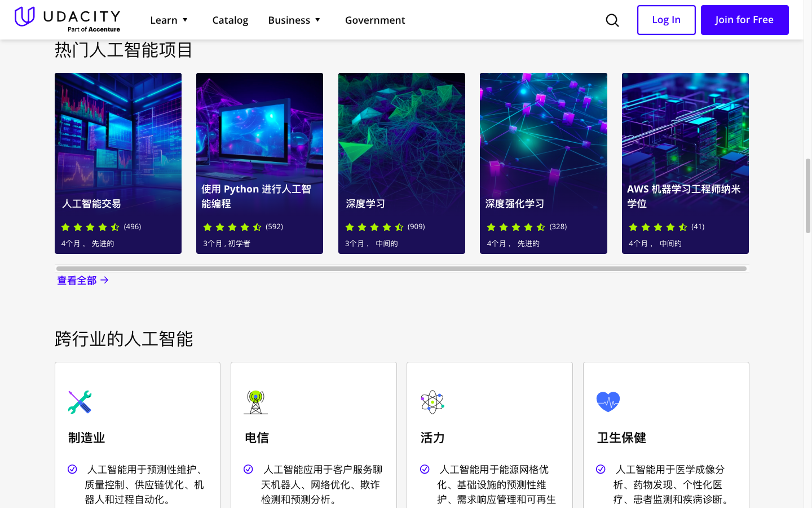This screenshot has width=812, height=508.
Task: Click the star rating on 深度强化学习 card
Action: click(516, 227)
